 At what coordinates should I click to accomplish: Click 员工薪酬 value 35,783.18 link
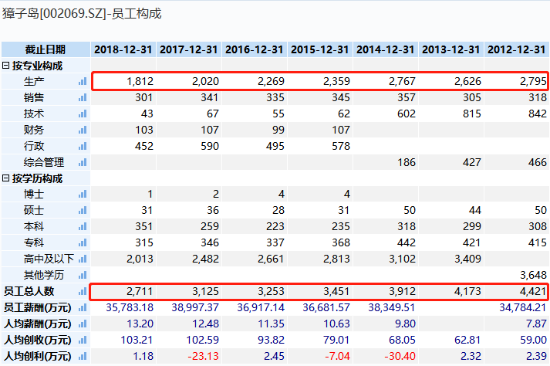coord(130,307)
